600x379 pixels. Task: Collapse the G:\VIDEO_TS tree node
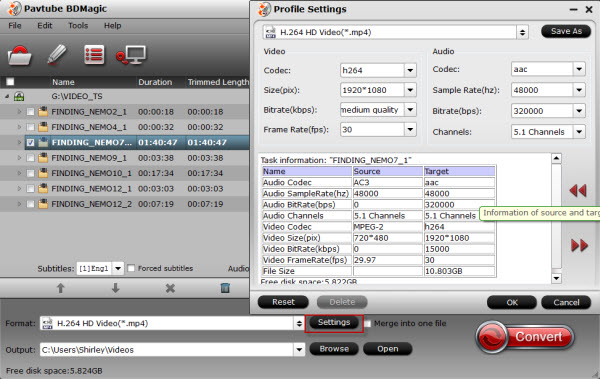(x=7, y=96)
